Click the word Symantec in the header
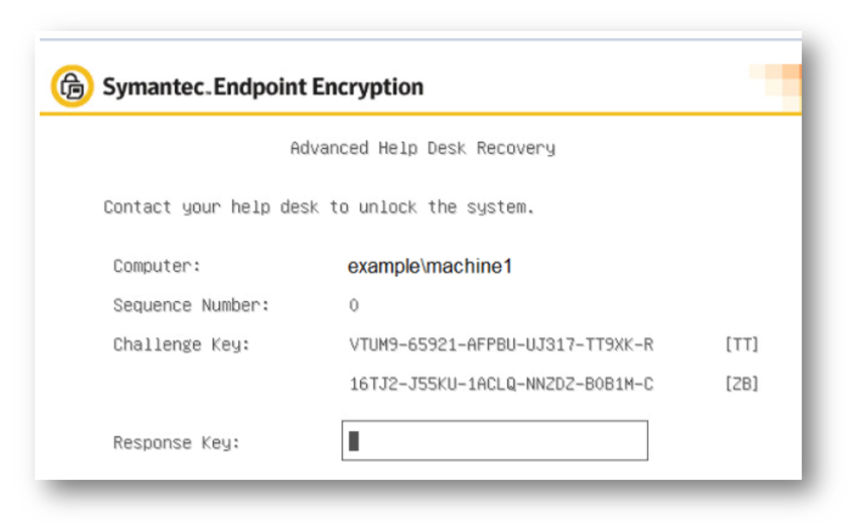 point(154,87)
